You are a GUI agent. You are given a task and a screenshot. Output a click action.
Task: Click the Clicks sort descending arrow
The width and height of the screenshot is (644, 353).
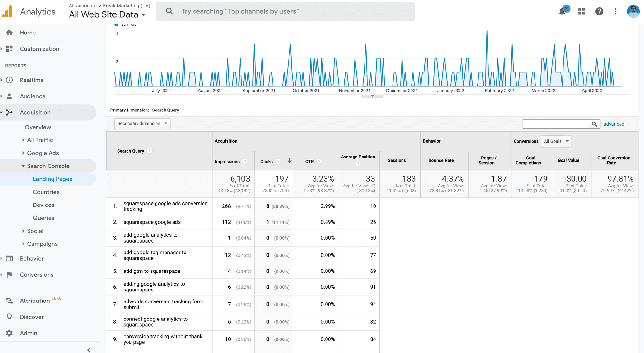click(x=289, y=161)
